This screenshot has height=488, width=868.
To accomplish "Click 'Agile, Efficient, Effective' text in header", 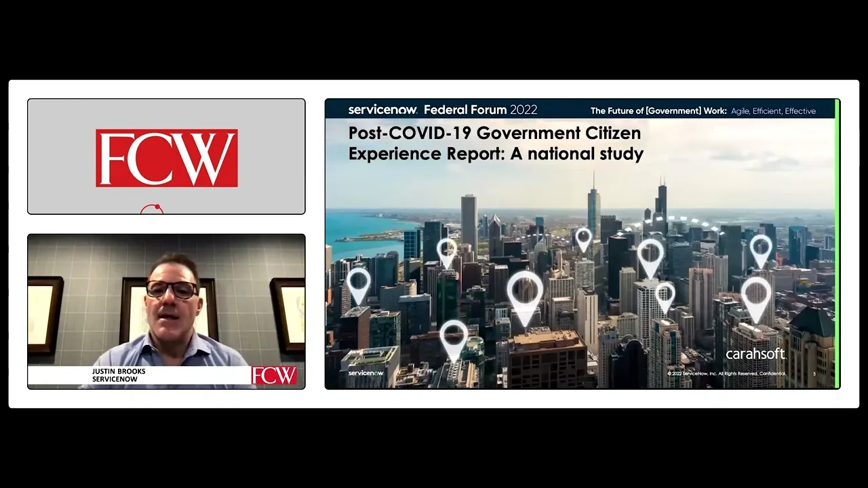I will click(773, 111).
